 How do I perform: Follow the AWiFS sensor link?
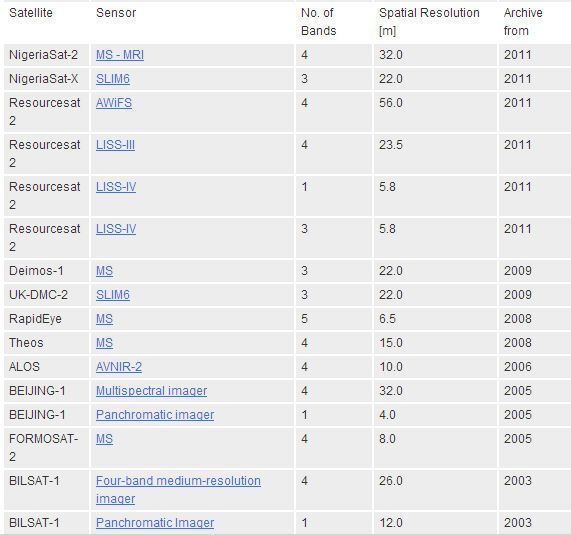point(114,103)
